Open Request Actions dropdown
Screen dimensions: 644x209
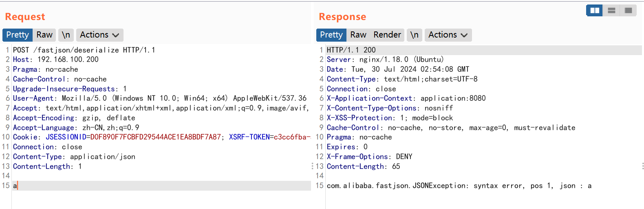point(99,35)
